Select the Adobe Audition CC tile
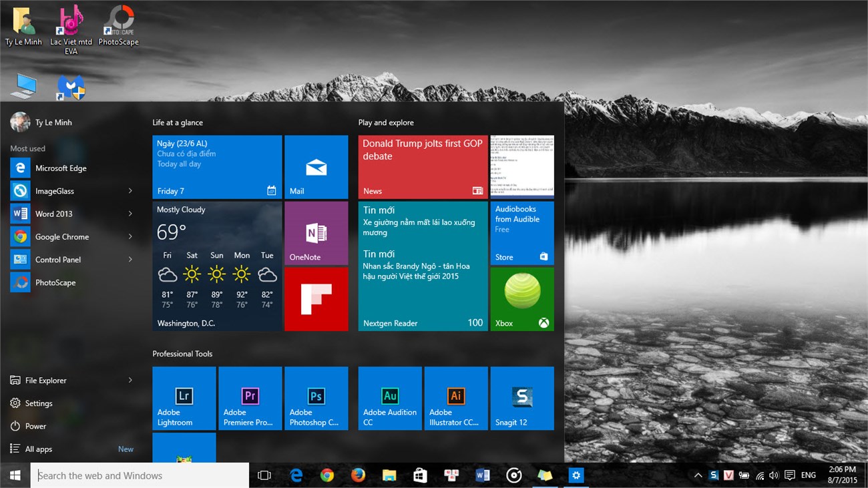The width and height of the screenshot is (868, 488). coord(389,398)
